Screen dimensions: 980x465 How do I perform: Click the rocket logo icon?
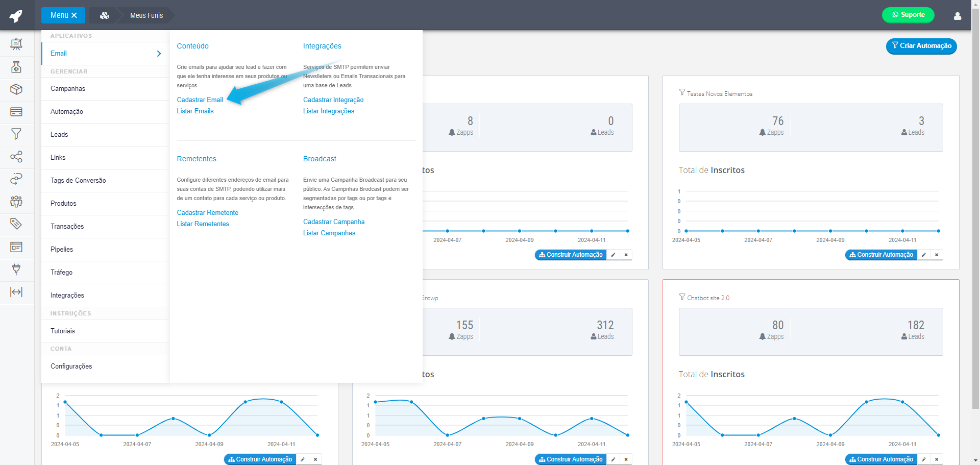pos(16,16)
